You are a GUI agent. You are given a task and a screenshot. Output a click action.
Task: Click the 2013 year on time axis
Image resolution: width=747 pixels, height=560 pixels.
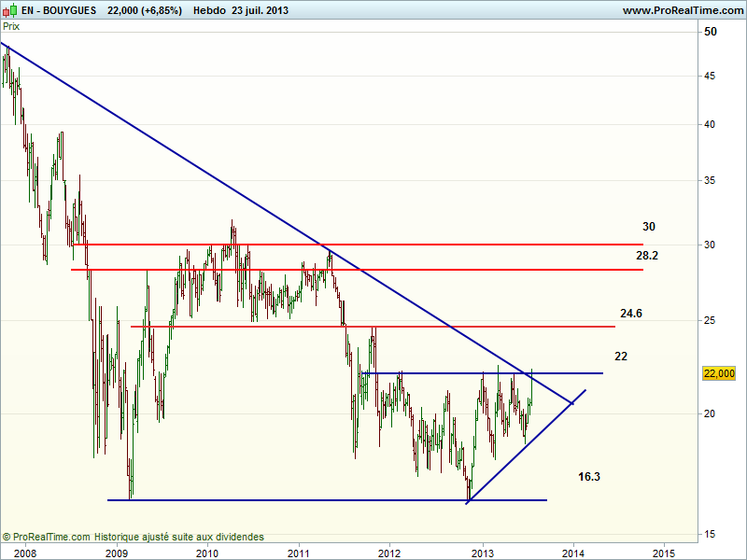pyautogui.click(x=482, y=553)
